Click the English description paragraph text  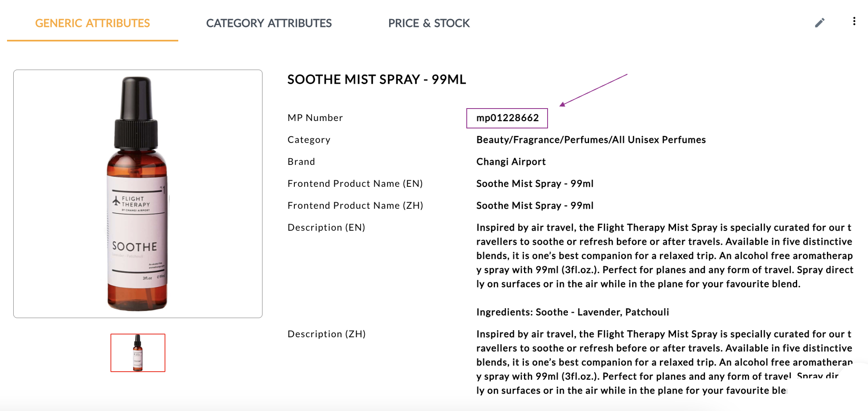tap(663, 256)
